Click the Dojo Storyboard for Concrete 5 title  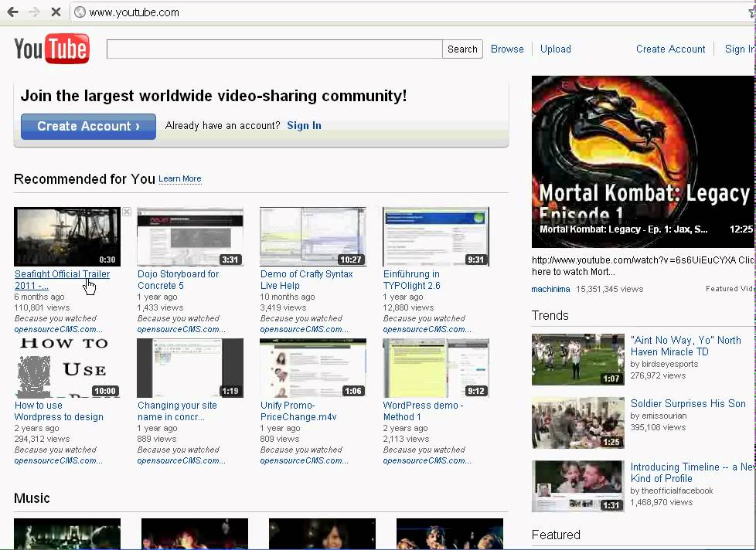point(178,280)
